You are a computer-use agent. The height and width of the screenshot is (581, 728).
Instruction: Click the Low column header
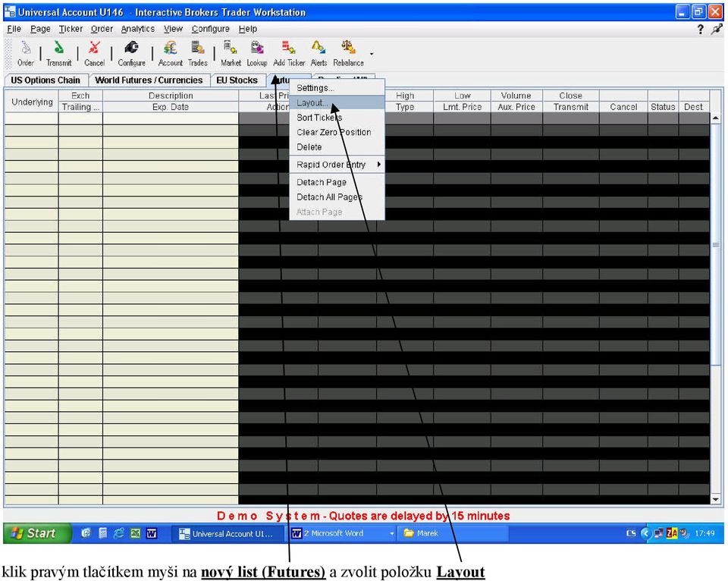462,96
